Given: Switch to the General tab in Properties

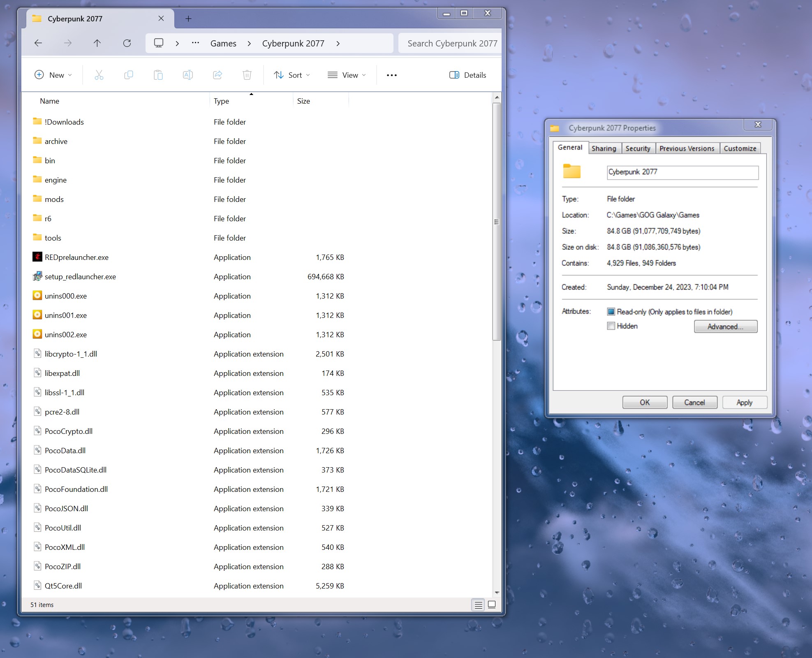Looking at the screenshot, I should click(x=570, y=147).
